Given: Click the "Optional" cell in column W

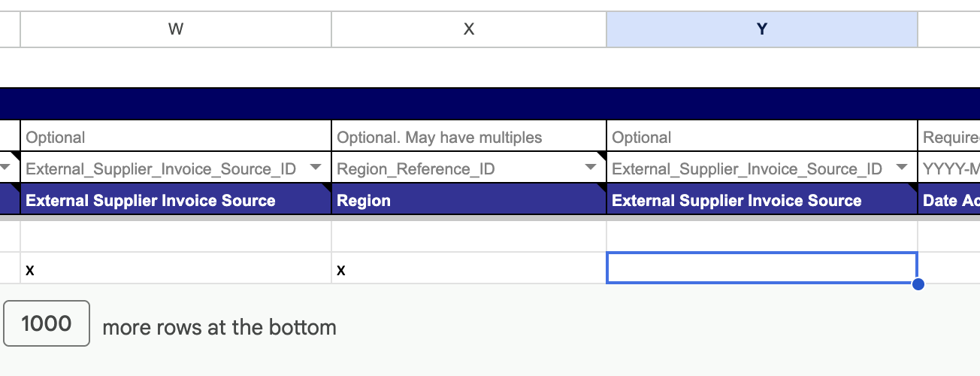Looking at the screenshot, I should pos(176,137).
